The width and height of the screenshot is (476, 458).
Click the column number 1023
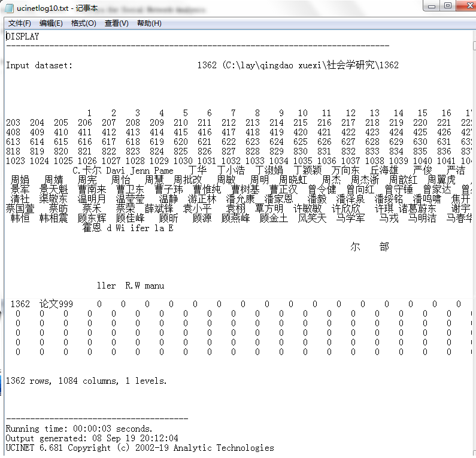point(16,160)
